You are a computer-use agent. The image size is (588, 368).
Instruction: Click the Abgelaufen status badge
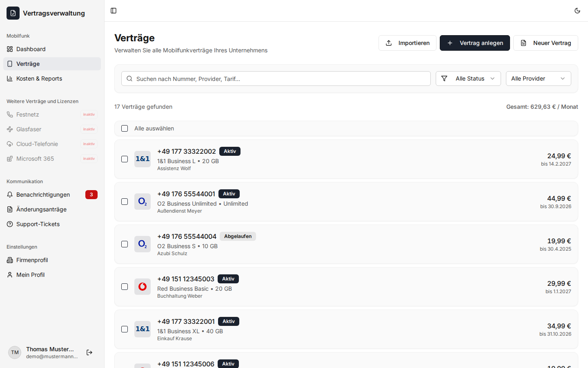tap(238, 236)
